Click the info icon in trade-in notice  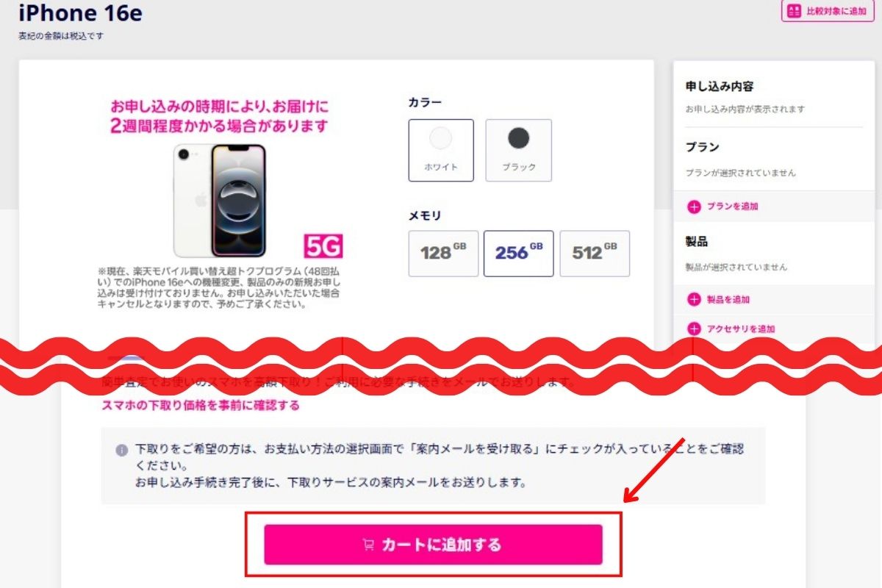tap(122, 450)
